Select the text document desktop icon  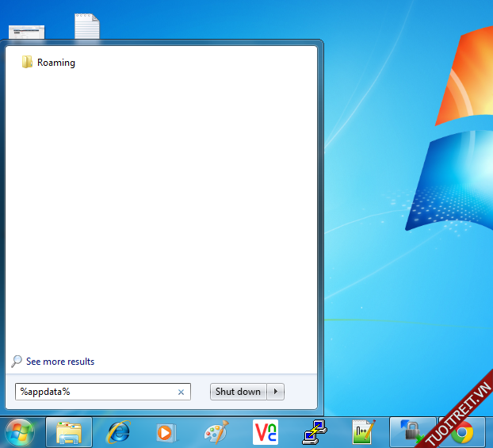coord(87,25)
